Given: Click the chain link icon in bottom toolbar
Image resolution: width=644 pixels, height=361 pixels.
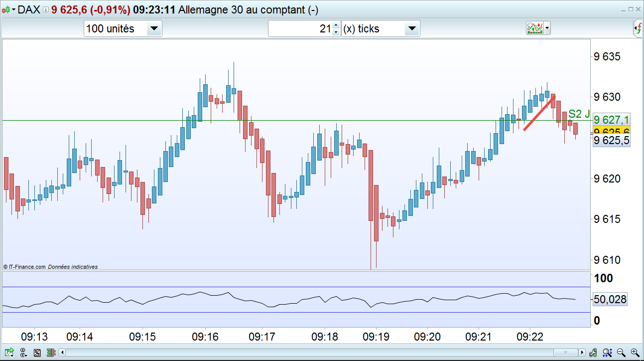Looking at the screenshot, I should click(x=23, y=353).
